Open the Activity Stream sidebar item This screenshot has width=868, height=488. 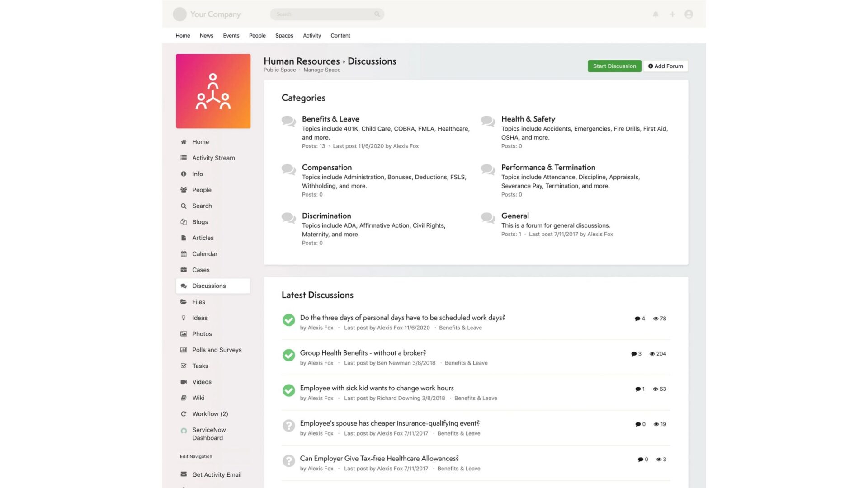point(213,158)
